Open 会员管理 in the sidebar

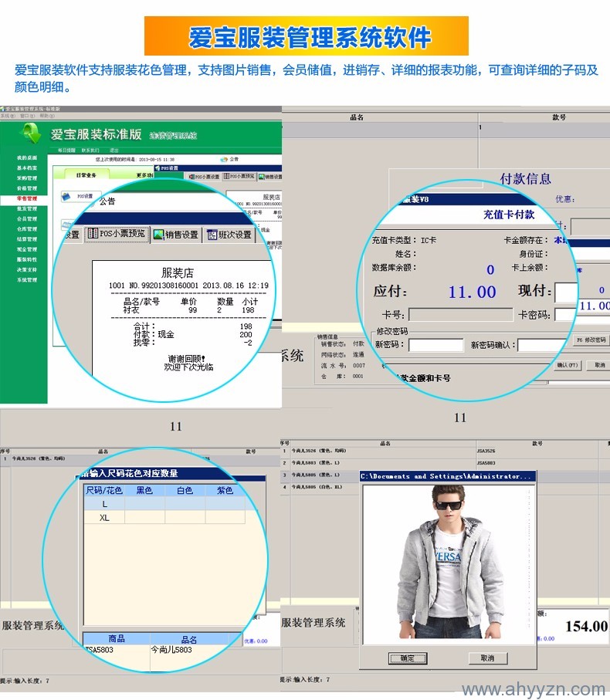click(x=26, y=218)
